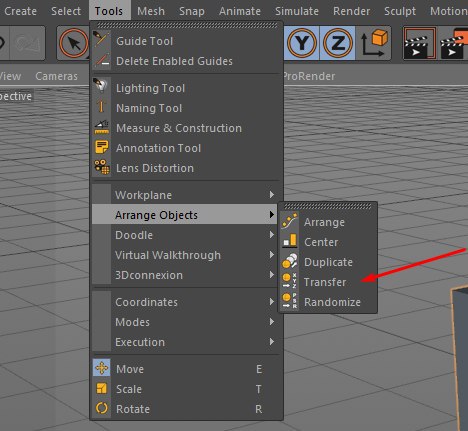Screen dimensions: 468x431
Task: Click the Naming Tool icon
Action: pos(101,108)
